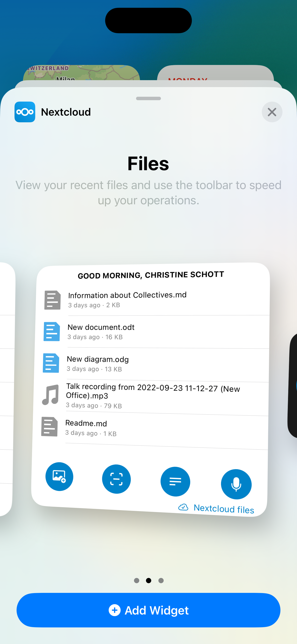This screenshot has width=297, height=644.
Task: Tap the music note icon for Talk recording
Action: [50, 395]
